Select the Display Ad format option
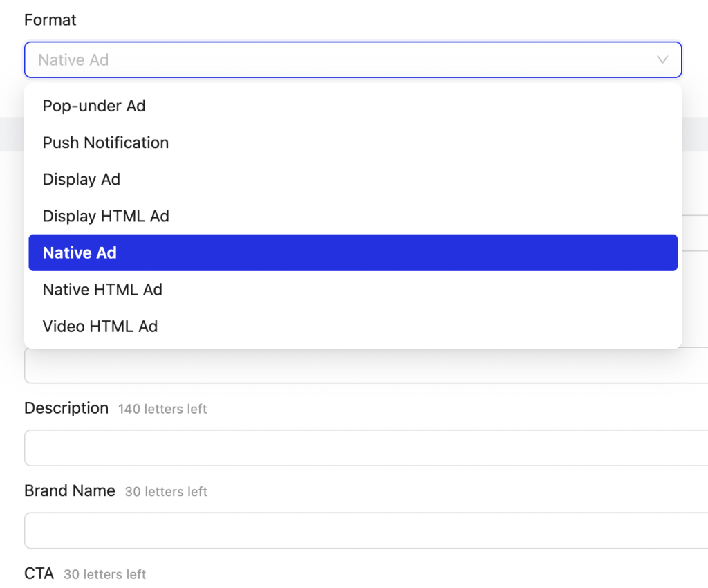The width and height of the screenshot is (708, 588). [x=82, y=179]
